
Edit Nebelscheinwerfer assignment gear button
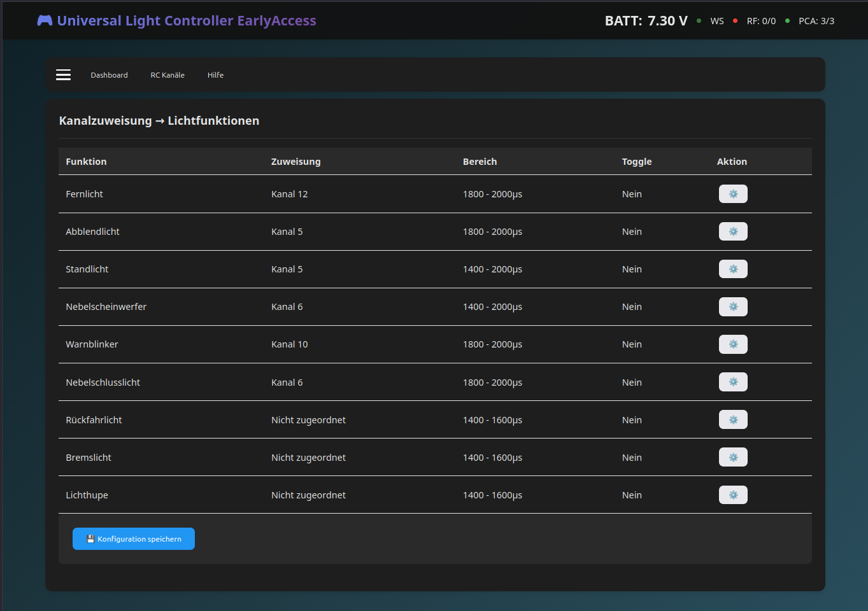pos(732,307)
